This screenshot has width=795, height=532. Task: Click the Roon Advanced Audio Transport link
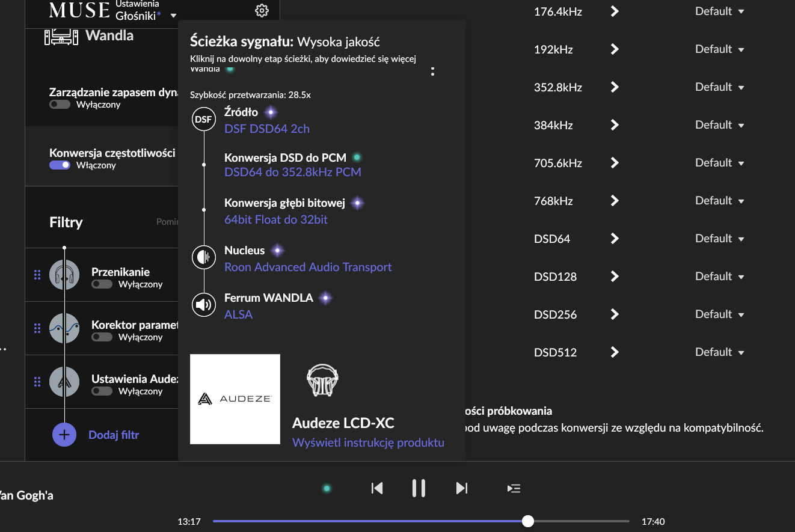pyautogui.click(x=308, y=267)
